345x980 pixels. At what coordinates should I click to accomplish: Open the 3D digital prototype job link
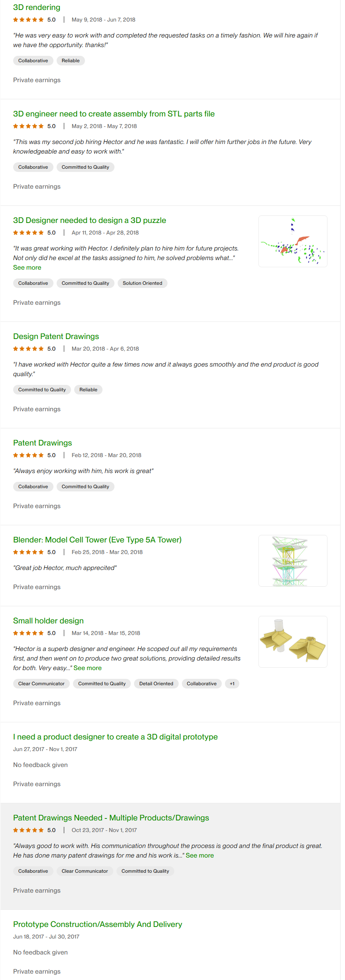point(115,737)
